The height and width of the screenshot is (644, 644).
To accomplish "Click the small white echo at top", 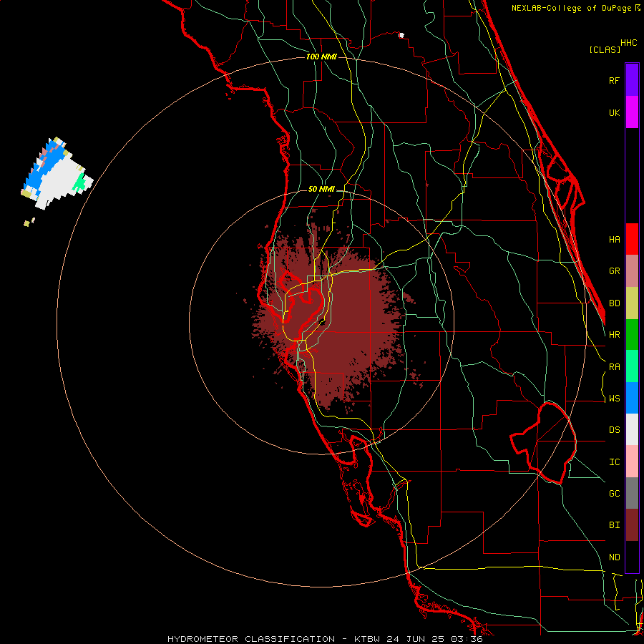I will (401, 35).
